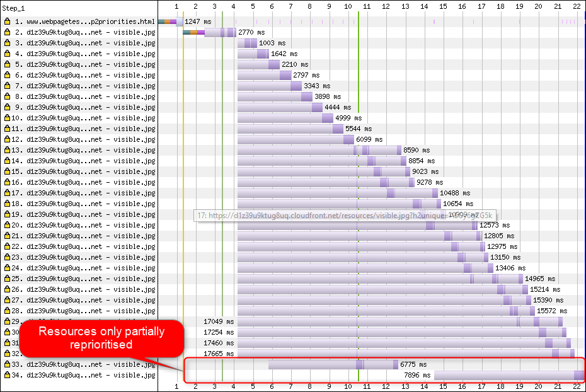Click the 1003 ms duration text

click(272, 43)
